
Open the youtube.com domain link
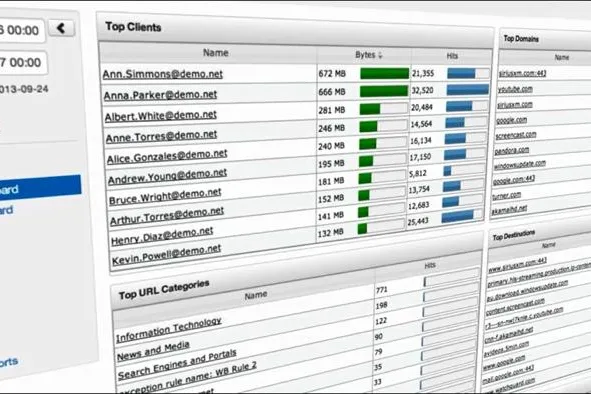(x=515, y=89)
